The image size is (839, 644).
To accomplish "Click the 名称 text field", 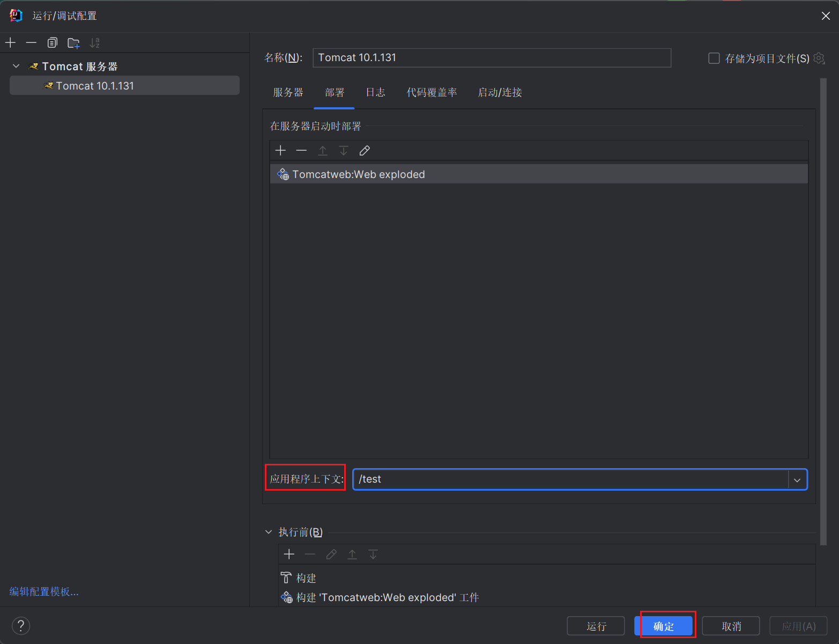I will (x=491, y=58).
